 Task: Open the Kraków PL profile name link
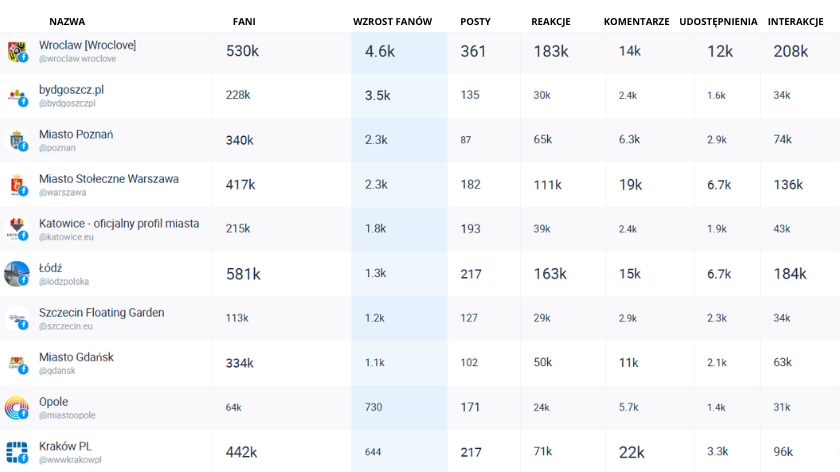[66, 445]
